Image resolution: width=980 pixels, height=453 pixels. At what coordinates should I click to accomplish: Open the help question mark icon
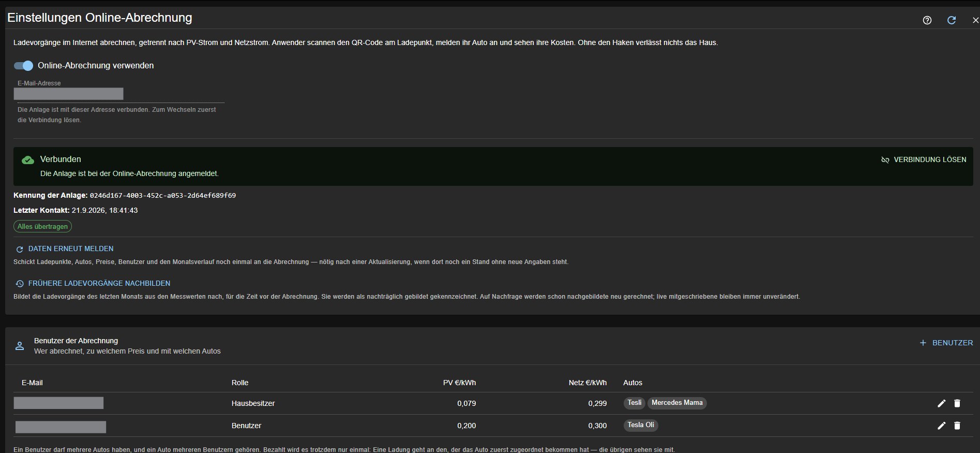(x=927, y=20)
